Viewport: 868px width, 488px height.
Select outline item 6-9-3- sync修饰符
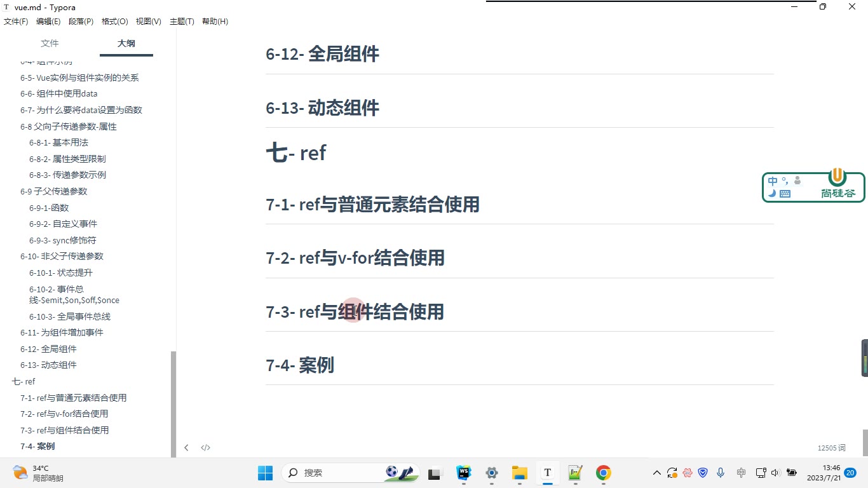(63, 240)
